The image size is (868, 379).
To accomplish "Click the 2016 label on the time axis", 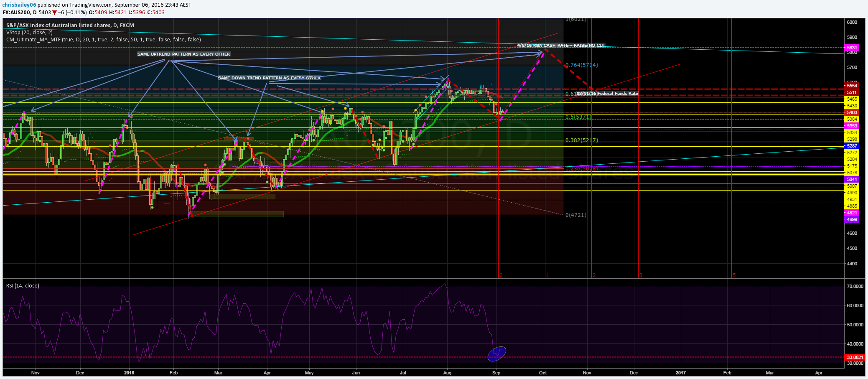I will (x=129, y=373).
